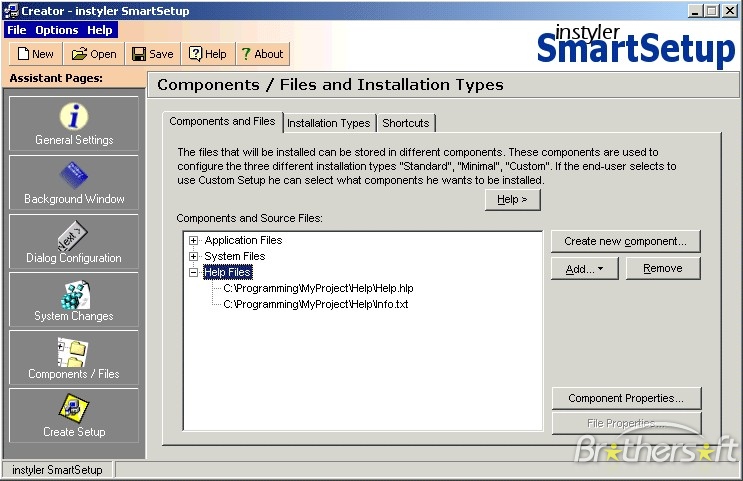Open the File menu
This screenshot has height=481, width=743.
coord(17,30)
